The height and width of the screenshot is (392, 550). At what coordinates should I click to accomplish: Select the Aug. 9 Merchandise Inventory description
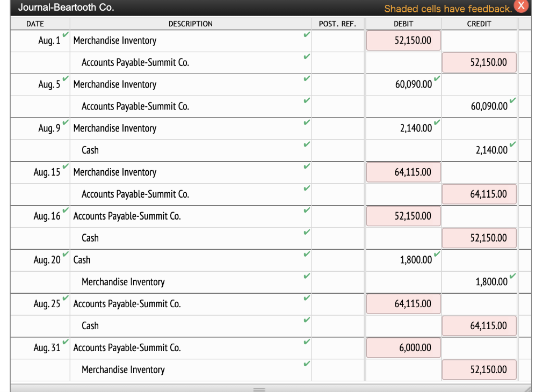point(115,128)
